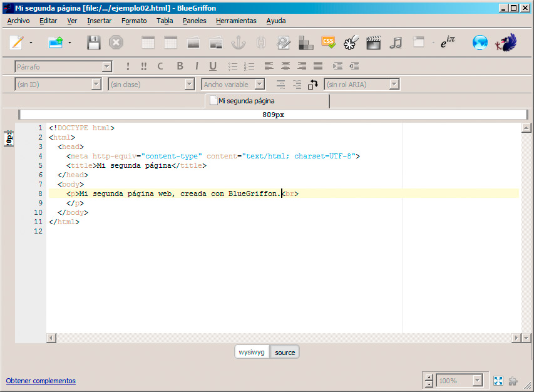The image size is (534, 392).
Task: Open the Ayuda menu
Action: tap(276, 21)
